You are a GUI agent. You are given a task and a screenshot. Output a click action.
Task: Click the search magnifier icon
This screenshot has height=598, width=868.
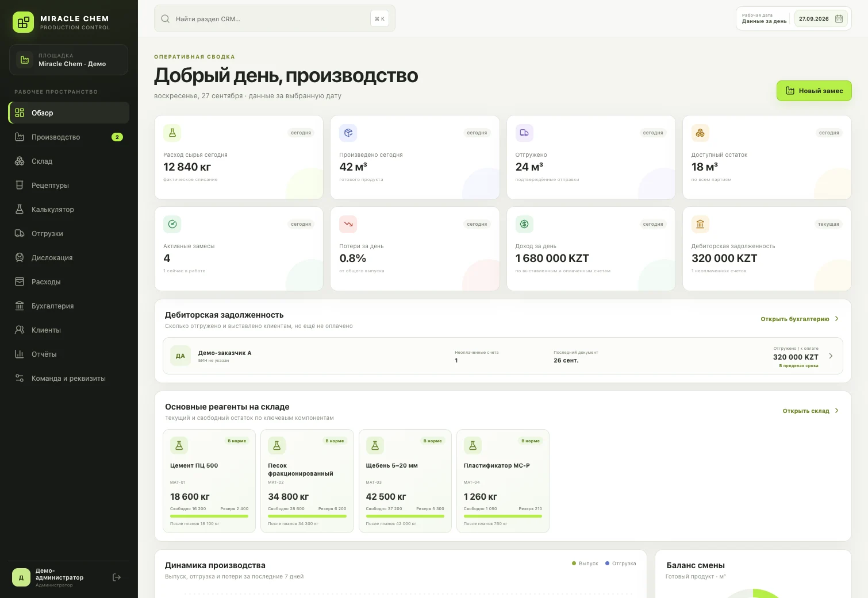(x=165, y=19)
